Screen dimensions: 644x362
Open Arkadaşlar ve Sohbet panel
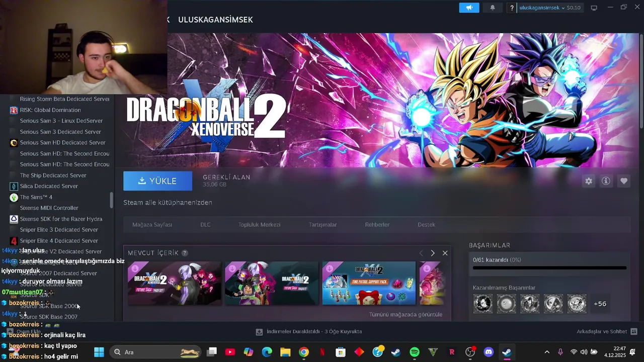coord(607,331)
